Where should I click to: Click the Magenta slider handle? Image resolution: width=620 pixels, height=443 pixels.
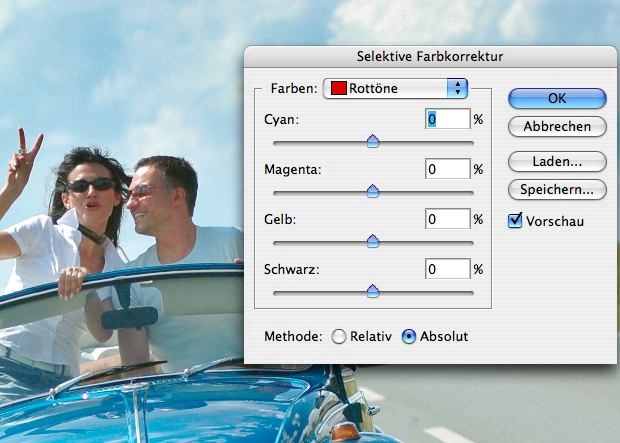pos(373,191)
